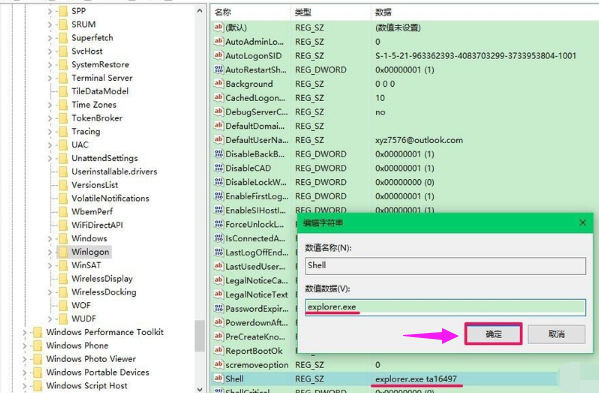Expand the Windows Portable Devices key
Image resolution: width=599 pixels, height=393 pixels.
(24, 372)
